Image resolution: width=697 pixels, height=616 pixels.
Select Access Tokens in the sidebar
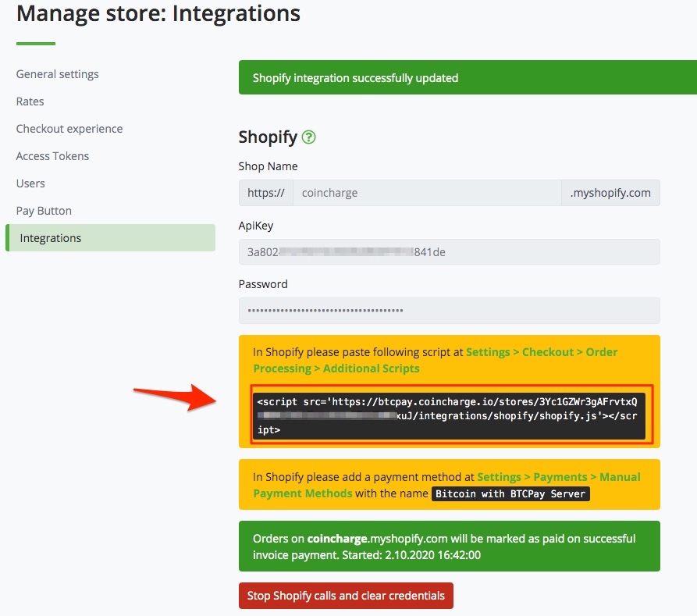click(52, 156)
